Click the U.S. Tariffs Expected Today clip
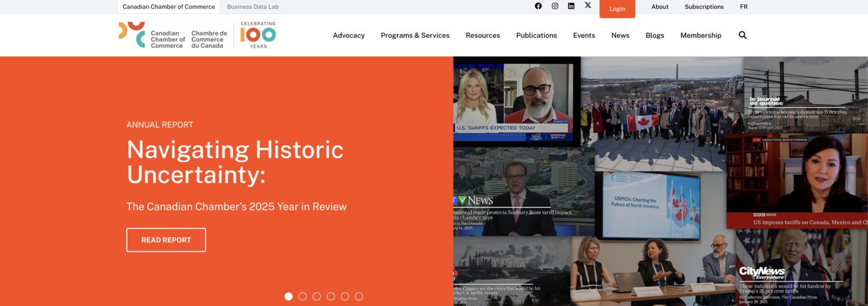Image resolution: width=868 pixels, height=306 pixels. point(517,102)
